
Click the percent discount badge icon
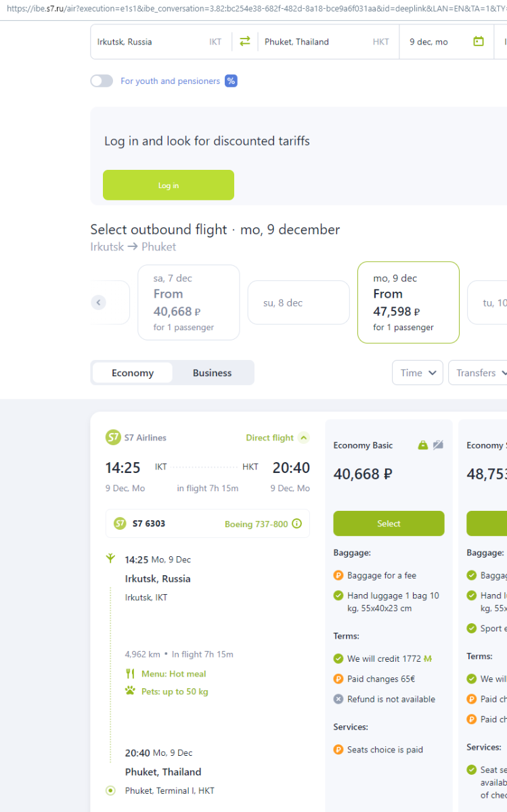point(231,81)
